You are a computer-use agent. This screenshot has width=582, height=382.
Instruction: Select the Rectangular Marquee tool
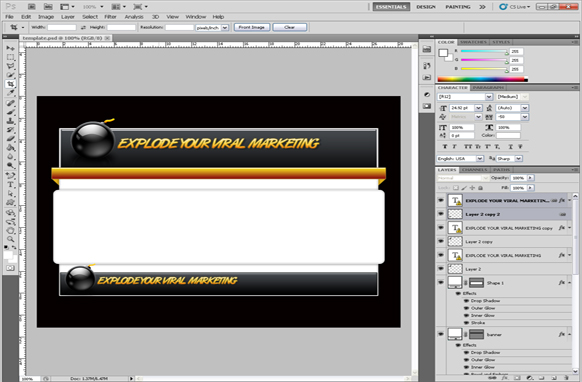pyautogui.click(x=10, y=57)
